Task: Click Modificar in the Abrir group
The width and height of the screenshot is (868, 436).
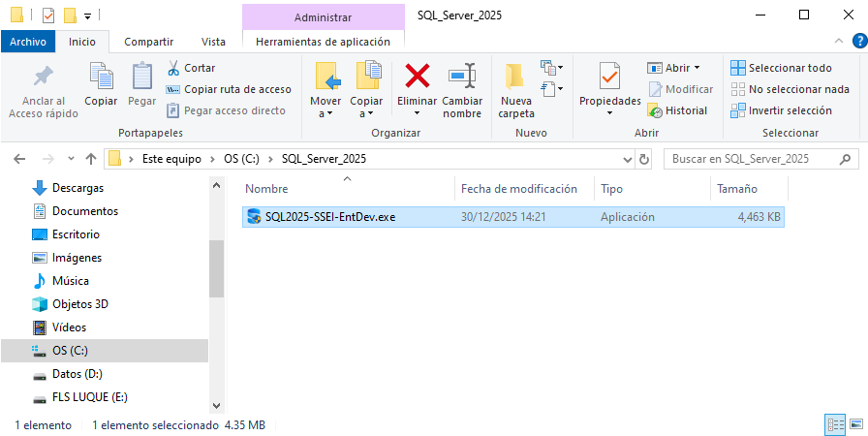Action: pyautogui.click(x=680, y=89)
